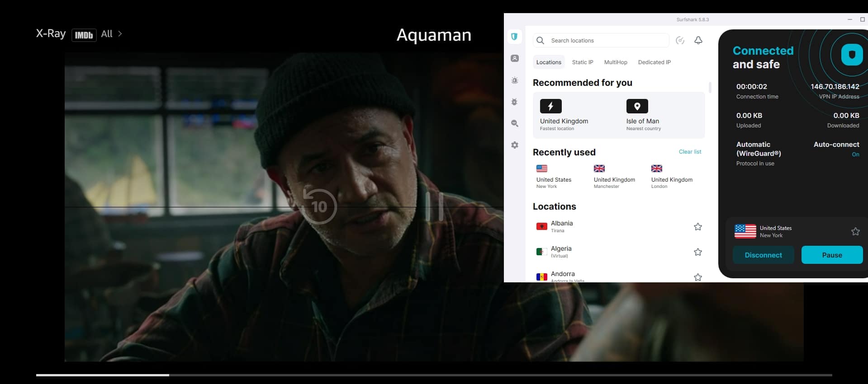Screen dimensions: 868x384
Task: Select United Kingdom London in Recently used
Action: (x=672, y=177)
